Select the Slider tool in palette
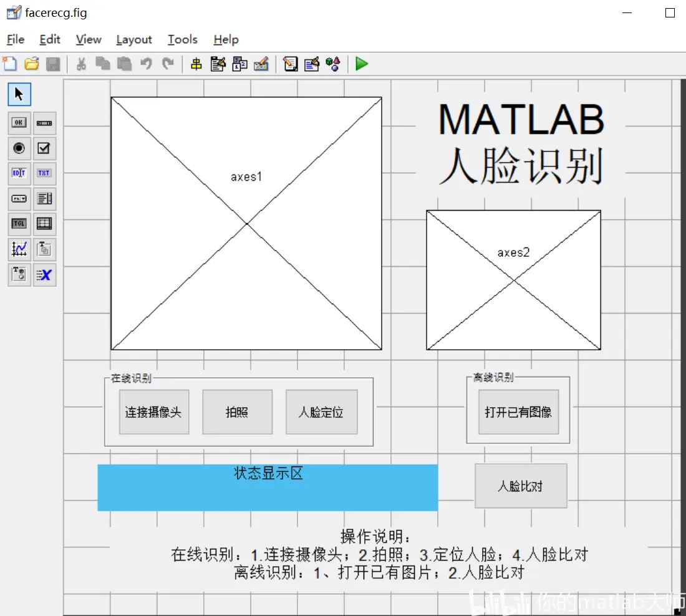The image size is (686, 616). pyautogui.click(x=44, y=123)
